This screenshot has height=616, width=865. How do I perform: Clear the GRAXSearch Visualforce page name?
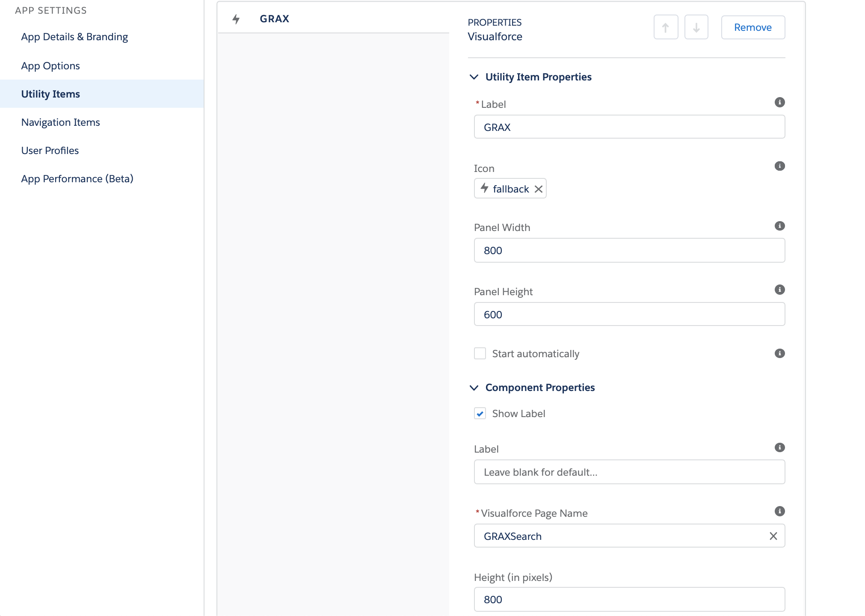point(773,536)
